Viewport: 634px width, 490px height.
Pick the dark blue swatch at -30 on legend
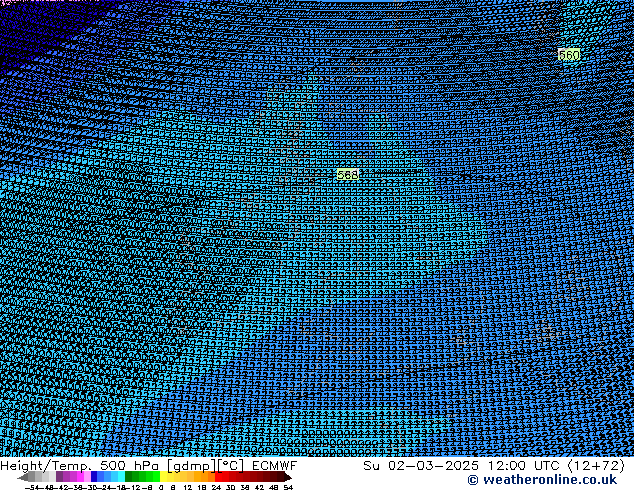[94, 477]
